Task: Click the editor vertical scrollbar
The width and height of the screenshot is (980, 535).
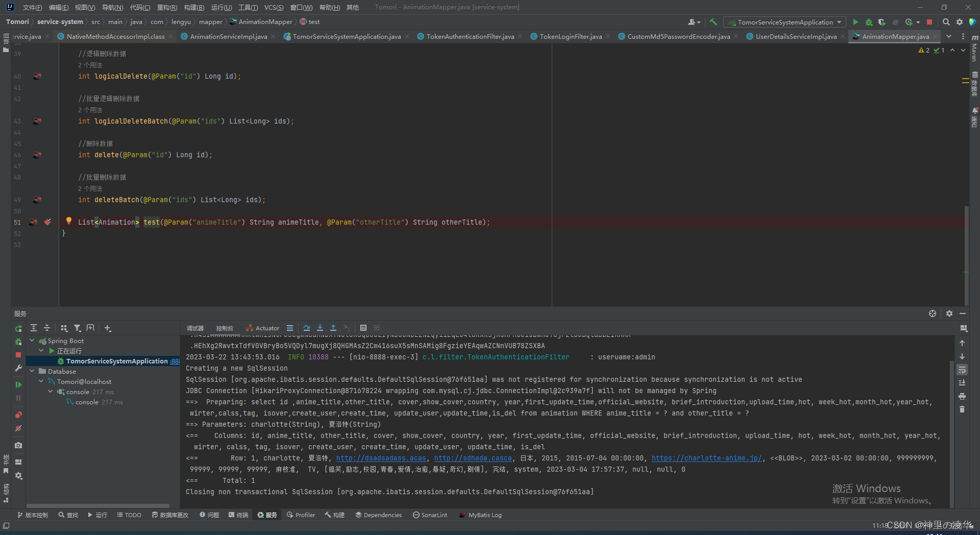Action: 966,255
